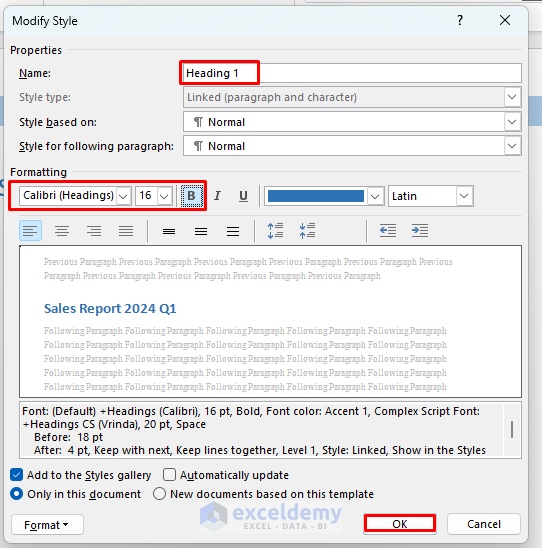Click the style description scrollbar
Image resolution: width=542 pixels, height=548 pixels.
point(512,430)
